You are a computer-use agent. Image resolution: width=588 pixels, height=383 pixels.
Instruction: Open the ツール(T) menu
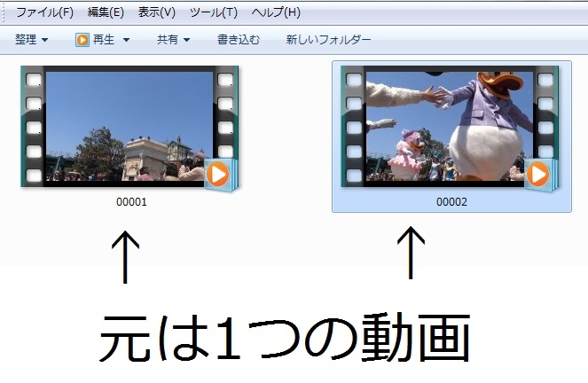pos(214,12)
